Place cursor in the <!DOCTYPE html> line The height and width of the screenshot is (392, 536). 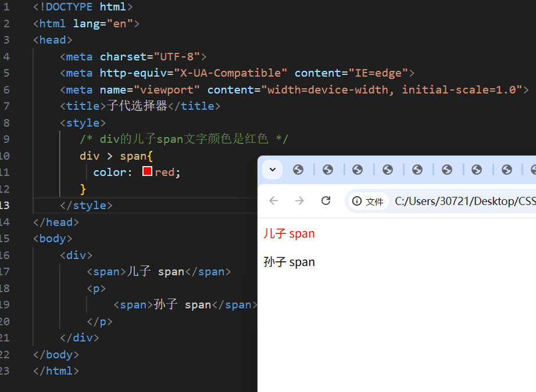click(83, 7)
